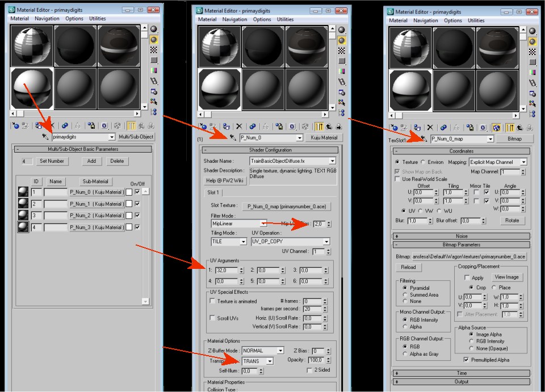The image size is (545, 392).
Task: Click the Set Number button
Action: (52, 161)
